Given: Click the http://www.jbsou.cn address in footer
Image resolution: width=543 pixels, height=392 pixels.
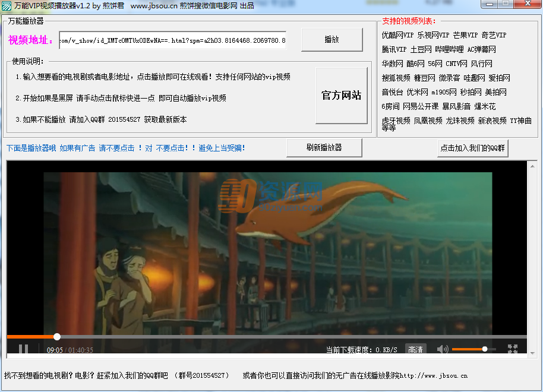Looking at the screenshot, I should [434, 376].
